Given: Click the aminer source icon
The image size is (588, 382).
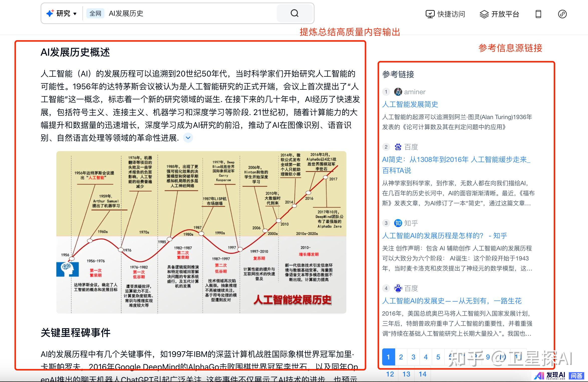Looking at the screenshot, I should pos(398,92).
